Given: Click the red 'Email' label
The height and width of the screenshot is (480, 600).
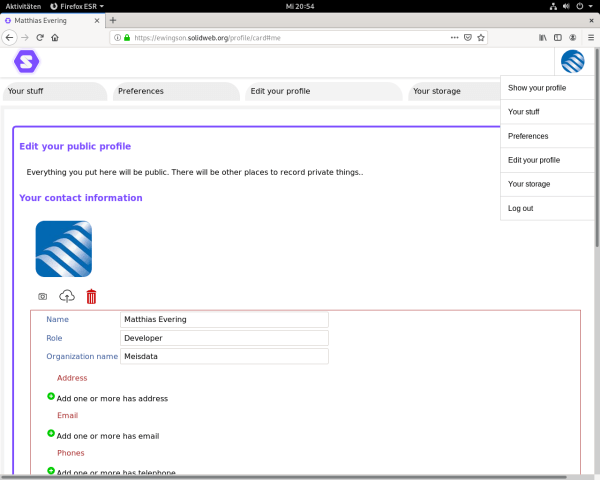Looking at the screenshot, I should coord(67,415).
